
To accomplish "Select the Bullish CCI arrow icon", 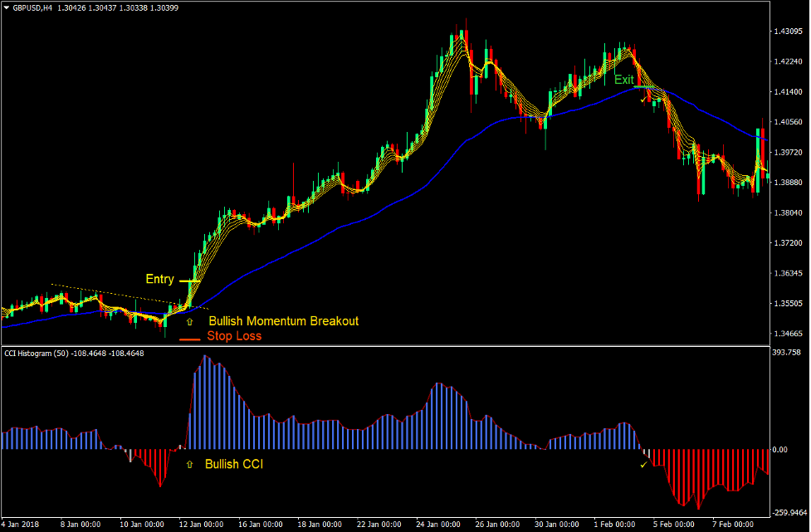I will tap(190, 464).
